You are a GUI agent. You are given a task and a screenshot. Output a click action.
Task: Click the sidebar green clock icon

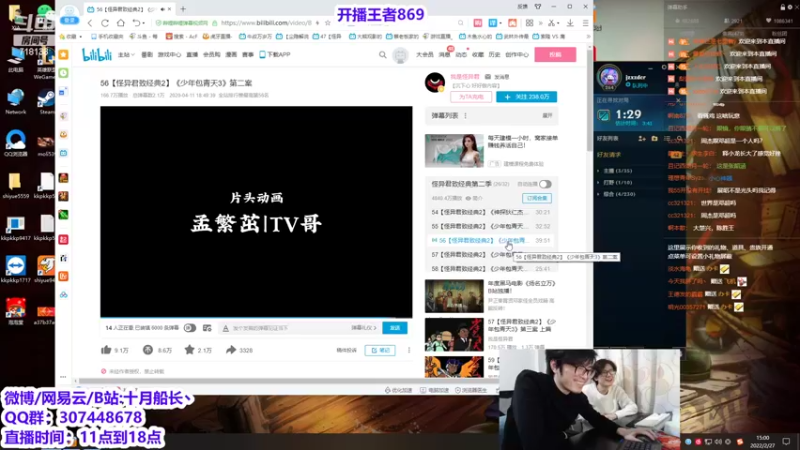pos(64,73)
